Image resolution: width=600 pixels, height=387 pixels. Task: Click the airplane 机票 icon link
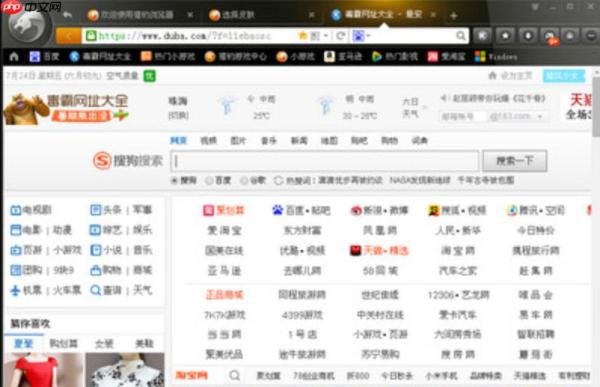[x=26, y=290]
